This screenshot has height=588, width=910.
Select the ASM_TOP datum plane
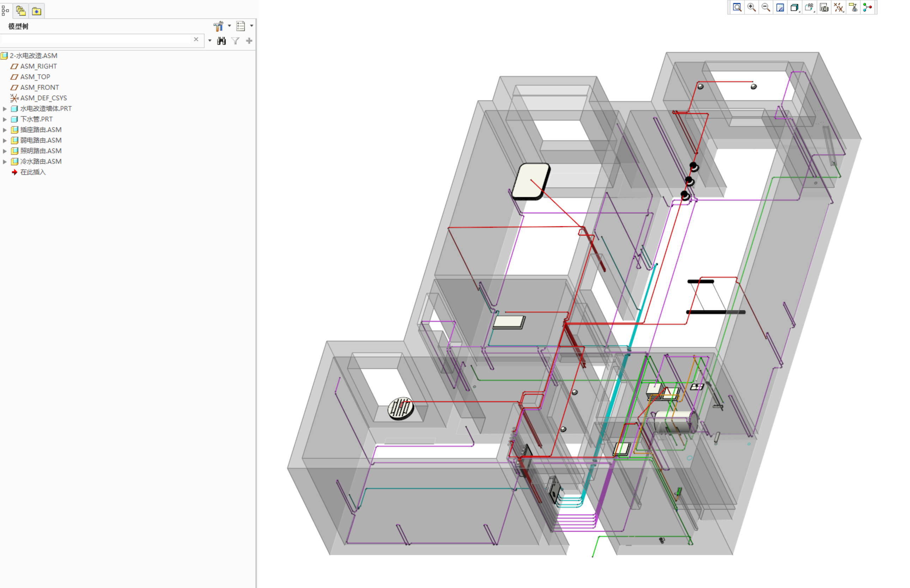35,77
